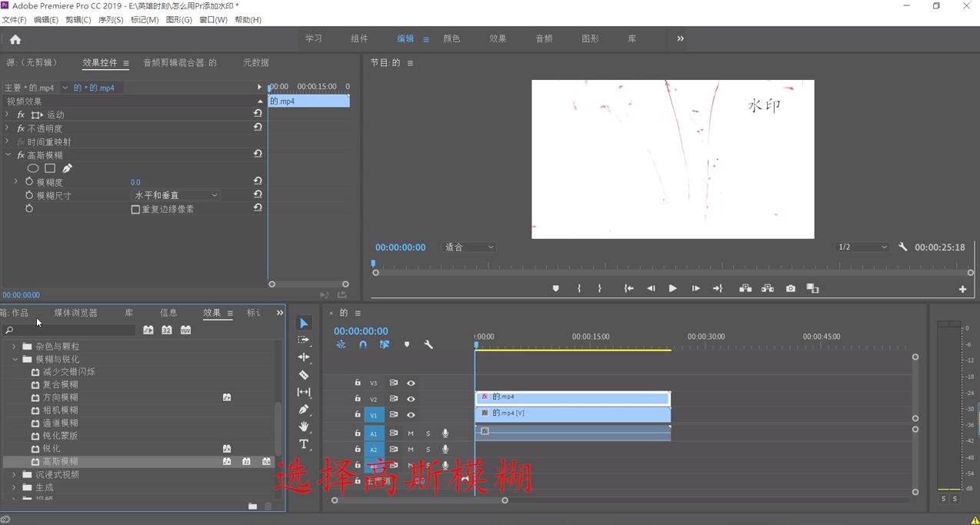Select the Pen tool in toolbar

pos(304,410)
